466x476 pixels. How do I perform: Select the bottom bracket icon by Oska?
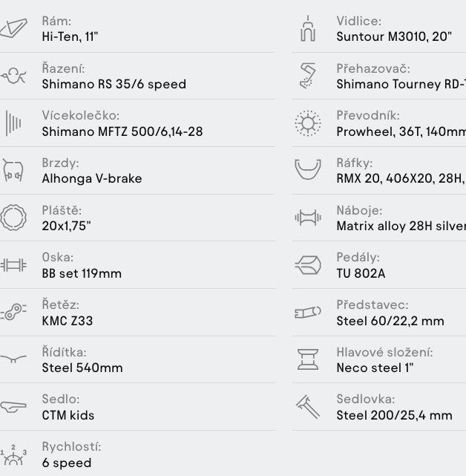13,265
